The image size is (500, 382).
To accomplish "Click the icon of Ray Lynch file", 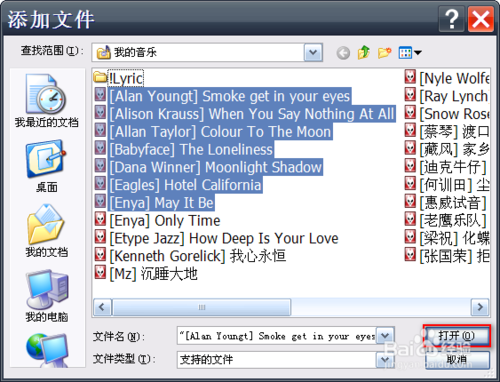I will coord(410,95).
